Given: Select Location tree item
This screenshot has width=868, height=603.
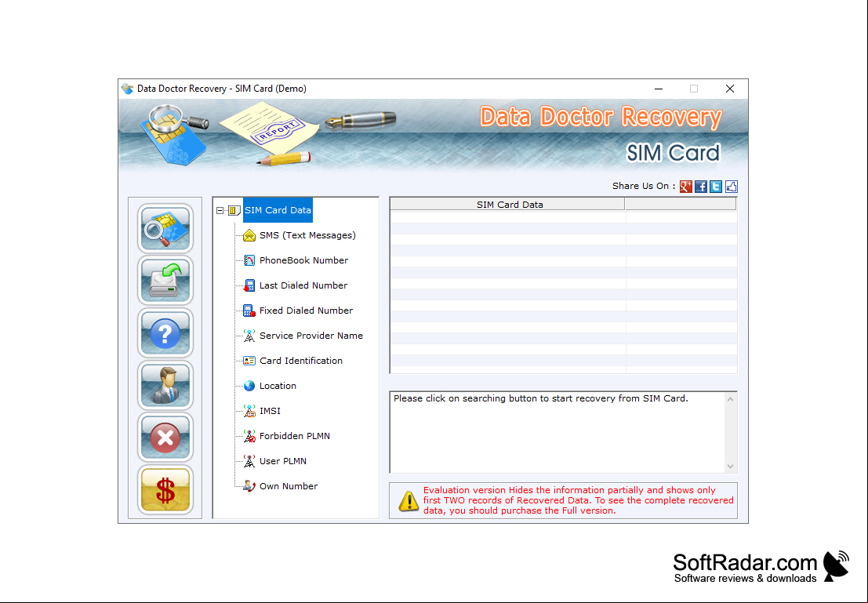Looking at the screenshot, I should (278, 386).
